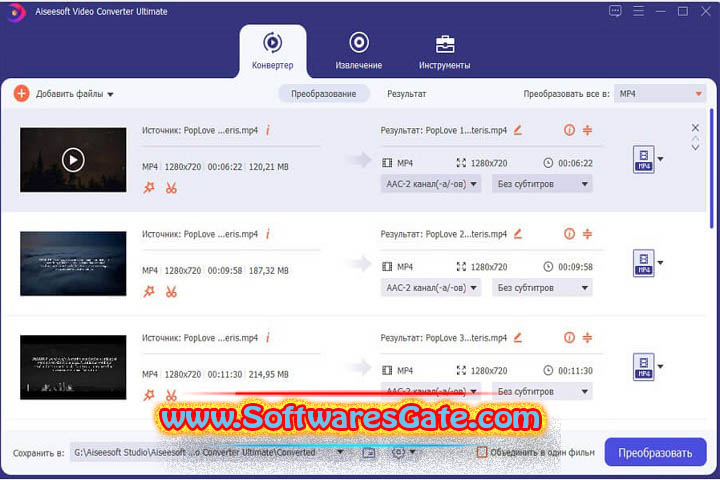This screenshot has width=720, height=480.
Task: Open cut scissors tool for 187,32 MB video
Action: [171, 291]
